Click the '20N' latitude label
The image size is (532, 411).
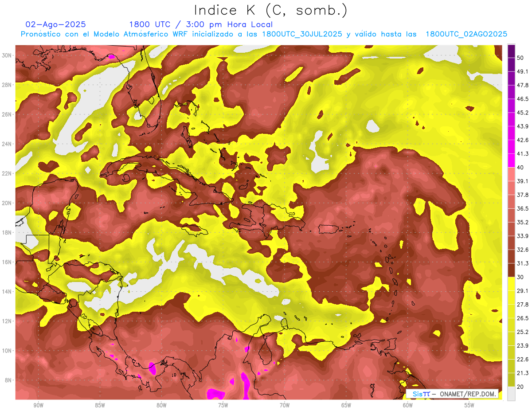tap(7, 203)
